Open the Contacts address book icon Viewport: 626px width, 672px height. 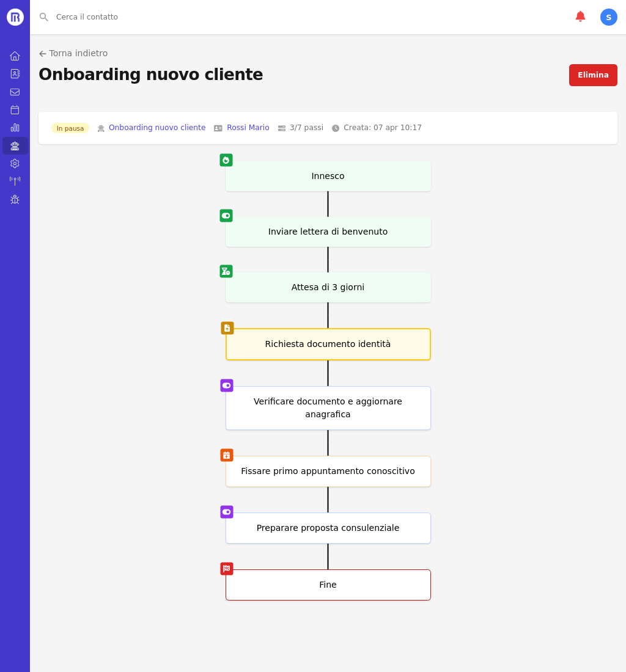pyautogui.click(x=15, y=74)
